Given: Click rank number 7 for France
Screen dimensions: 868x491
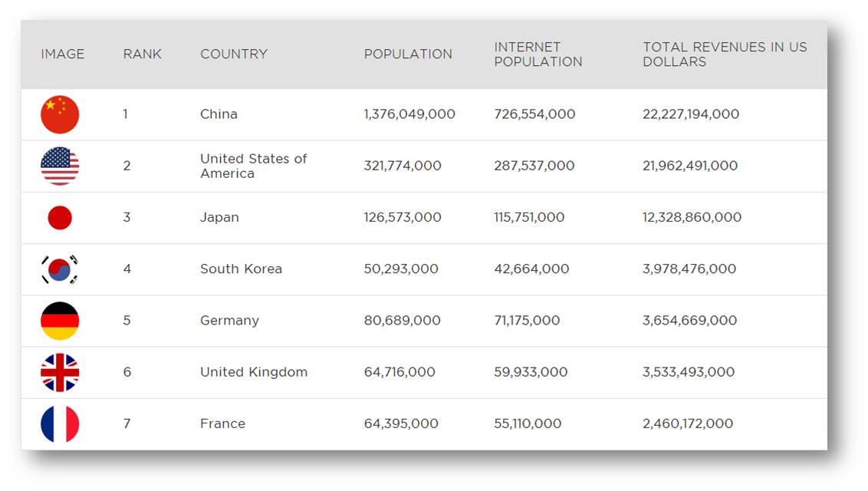Looking at the screenshot, I should [127, 423].
